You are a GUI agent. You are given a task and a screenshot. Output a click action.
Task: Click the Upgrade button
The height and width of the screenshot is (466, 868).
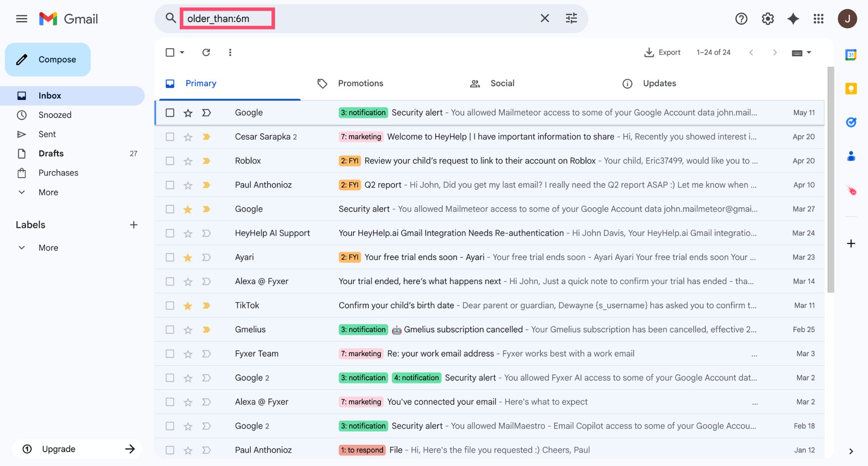tap(77, 449)
